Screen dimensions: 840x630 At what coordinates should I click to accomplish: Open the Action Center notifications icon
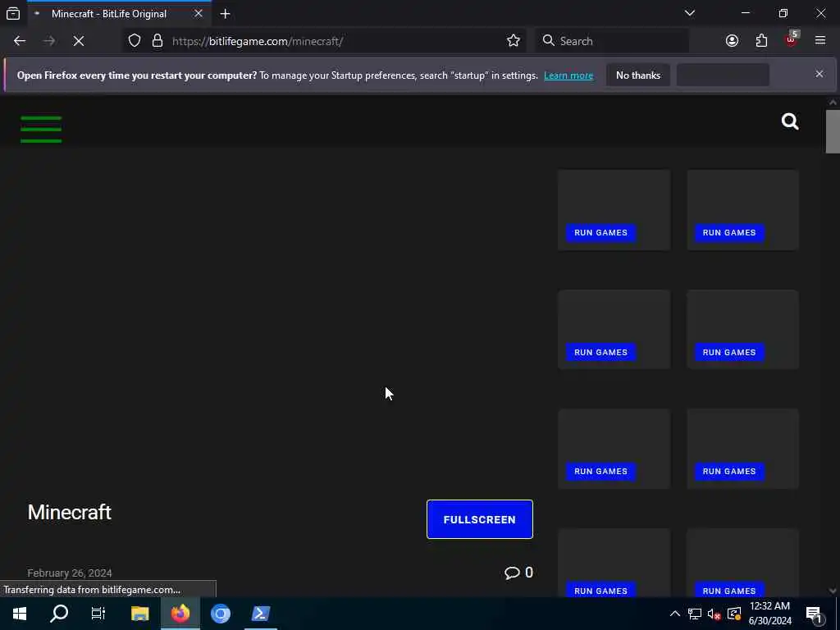[x=815, y=614]
